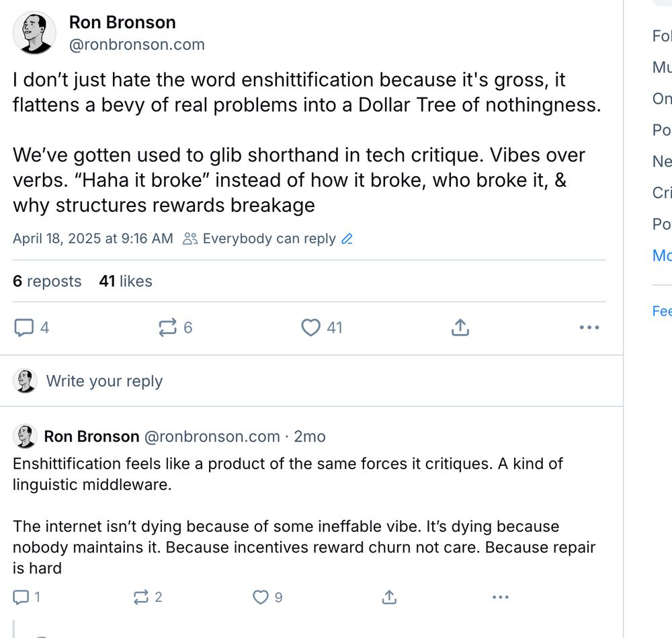
Task: Like the linguistic middleware reply
Action: (260, 597)
